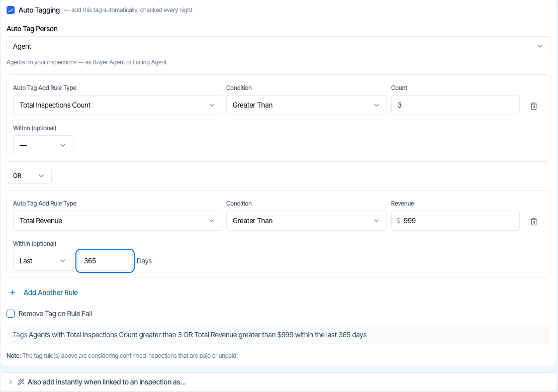
Task: Delete the Total Inspections Count rule
Action: click(534, 106)
